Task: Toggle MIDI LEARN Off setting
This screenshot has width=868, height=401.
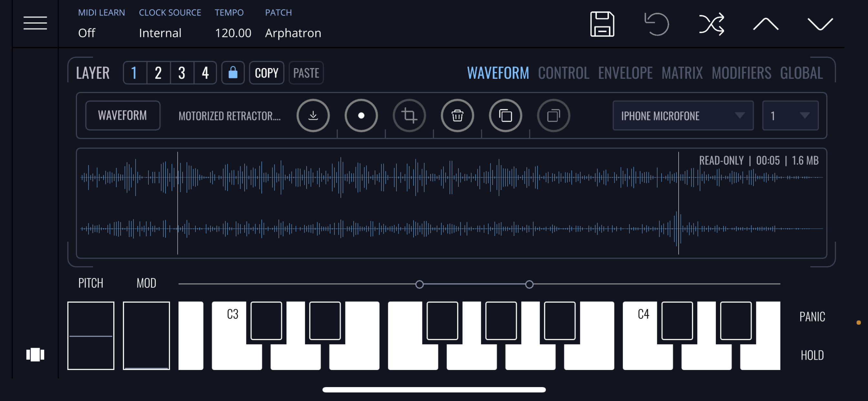Action: (x=101, y=24)
